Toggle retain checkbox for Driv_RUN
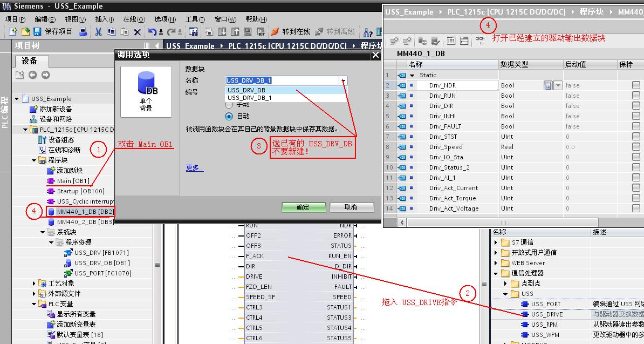Image resolution: width=644 pixels, height=344 pixels. (636, 96)
